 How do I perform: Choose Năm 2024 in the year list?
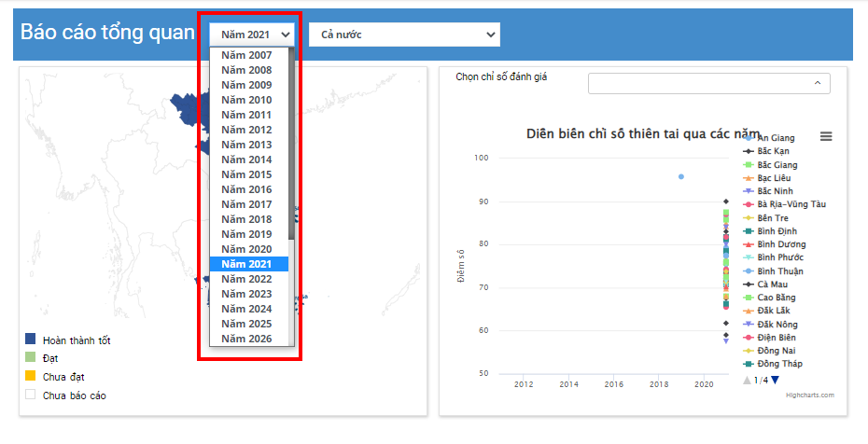247,309
